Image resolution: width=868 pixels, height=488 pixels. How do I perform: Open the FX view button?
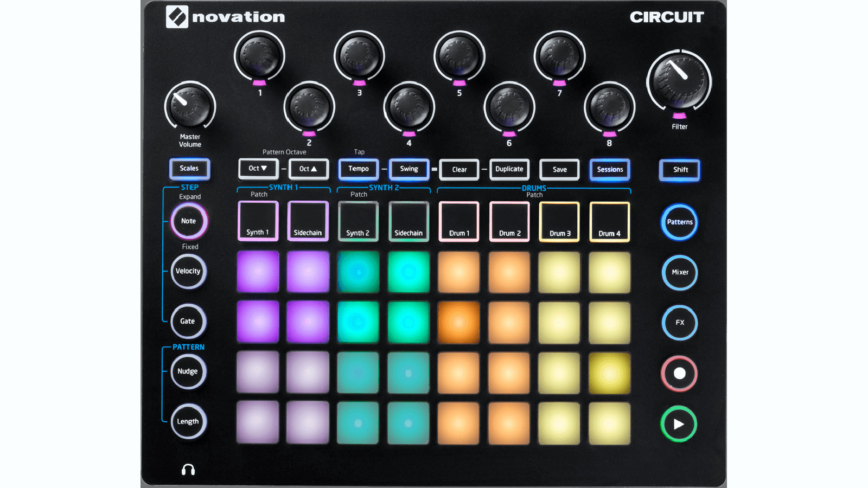[680, 323]
